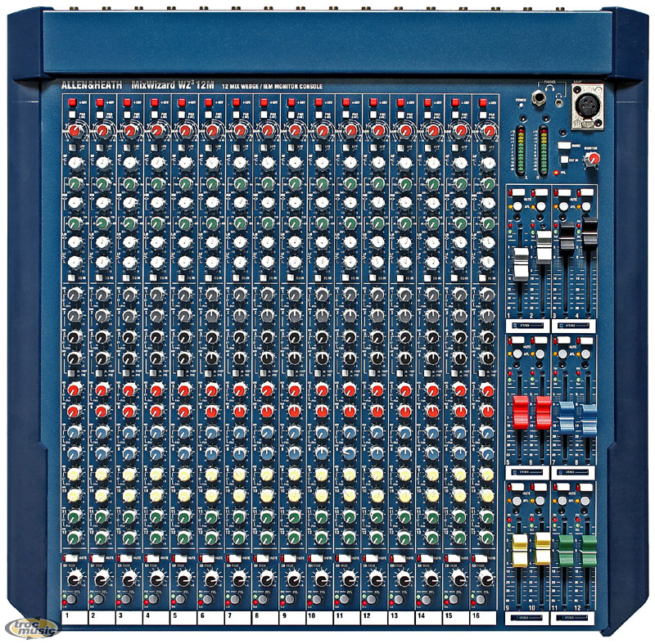The width and height of the screenshot is (655, 644).
Task: Click the white fader for mix 1
Action: pyautogui.click(x=521, y=268)
